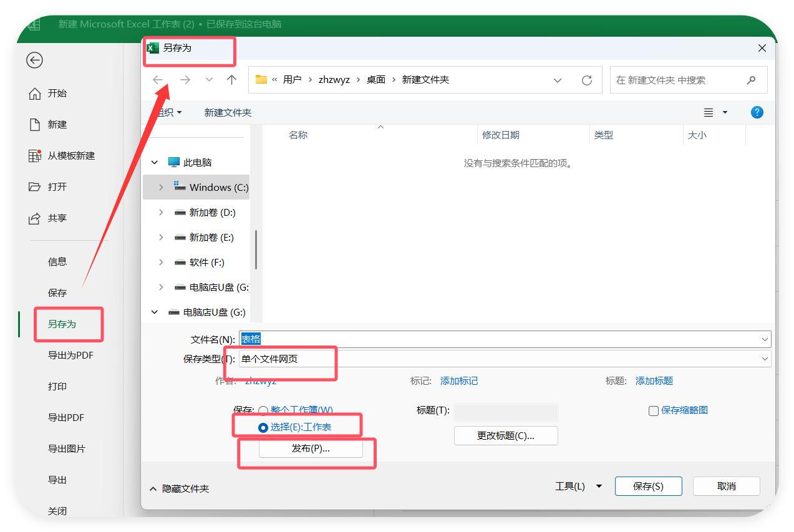794x532 pixels.
Task: Click the 发布(P)... button
Action: [x=311, y=449]
